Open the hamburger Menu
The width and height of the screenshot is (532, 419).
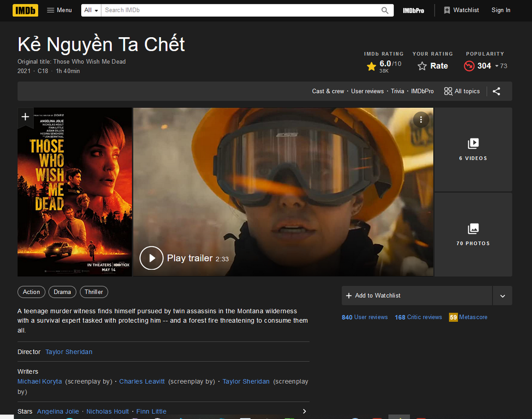pos(59,10)
